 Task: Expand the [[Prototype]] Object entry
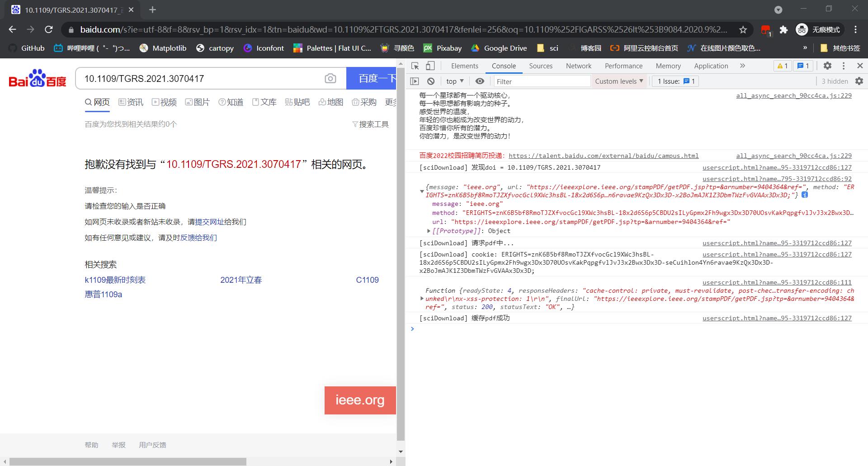[429, 231]
